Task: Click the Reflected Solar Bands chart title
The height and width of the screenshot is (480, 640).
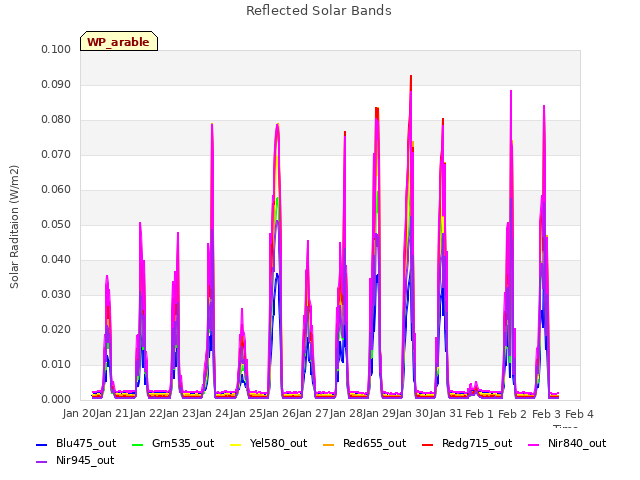Action: tap(319, 11)
